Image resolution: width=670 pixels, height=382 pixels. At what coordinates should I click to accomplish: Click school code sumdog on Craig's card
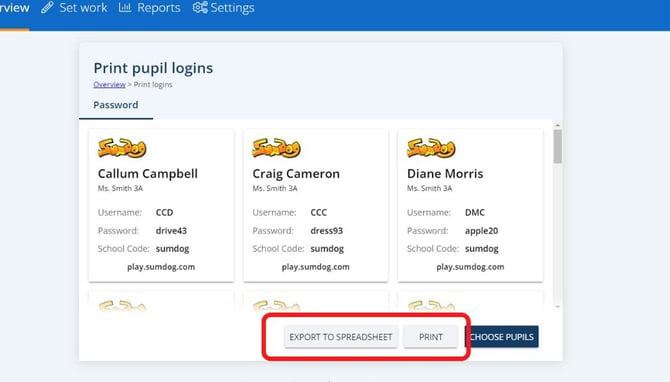(x=327, y=249)
